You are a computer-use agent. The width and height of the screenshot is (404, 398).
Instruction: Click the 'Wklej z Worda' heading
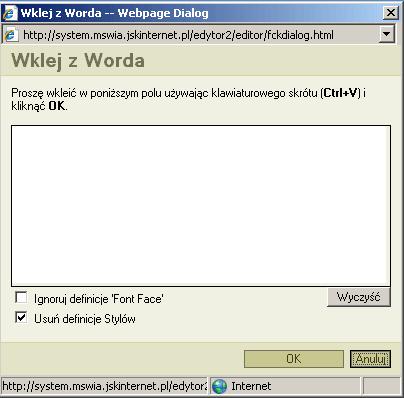pyautogui.click(x=78, y=61)
